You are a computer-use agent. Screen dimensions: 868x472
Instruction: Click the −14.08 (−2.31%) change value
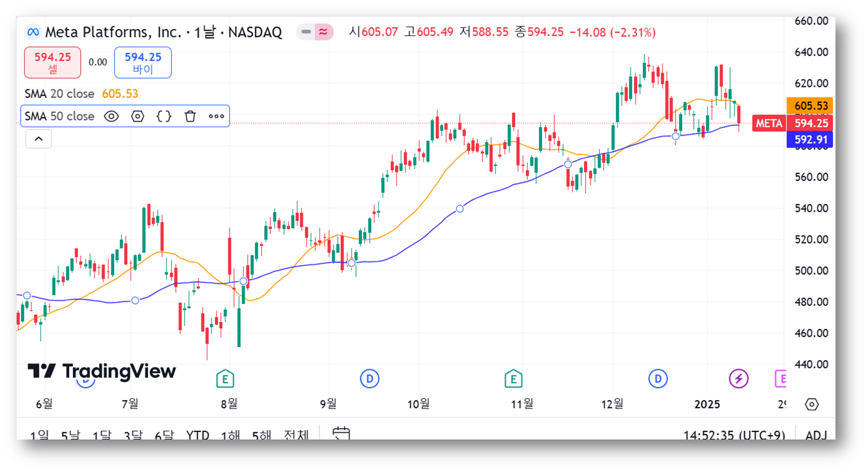click(612, 32)
